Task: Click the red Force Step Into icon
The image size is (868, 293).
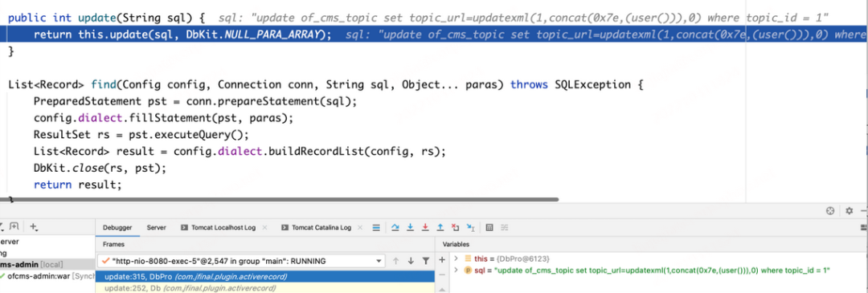Action: point(425,227)
